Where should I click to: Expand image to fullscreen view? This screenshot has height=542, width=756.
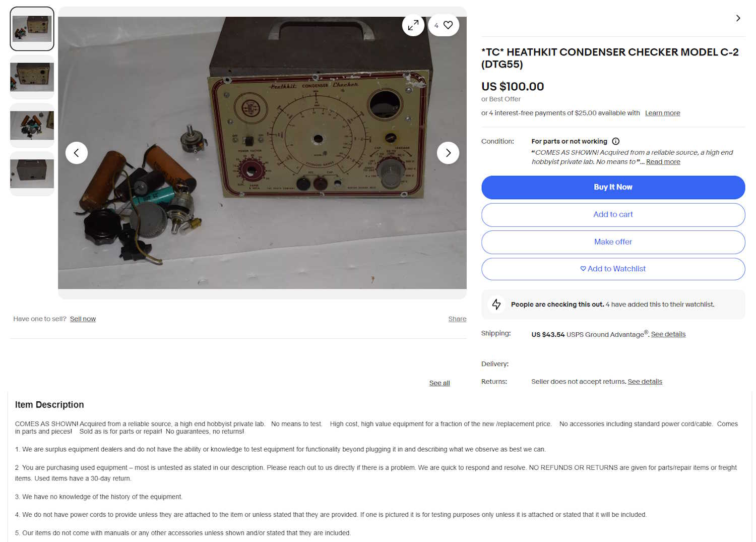[413, 25]
